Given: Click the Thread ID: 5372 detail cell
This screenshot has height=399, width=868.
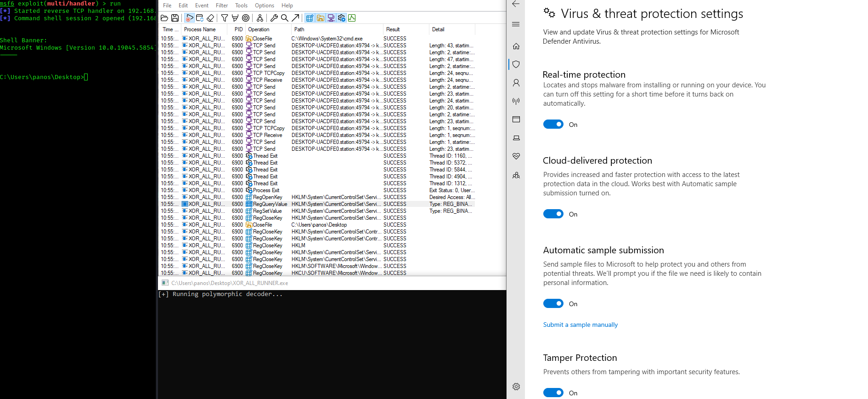Looking at the screenshot, I should pyautogui.click(x=451, y=163).
